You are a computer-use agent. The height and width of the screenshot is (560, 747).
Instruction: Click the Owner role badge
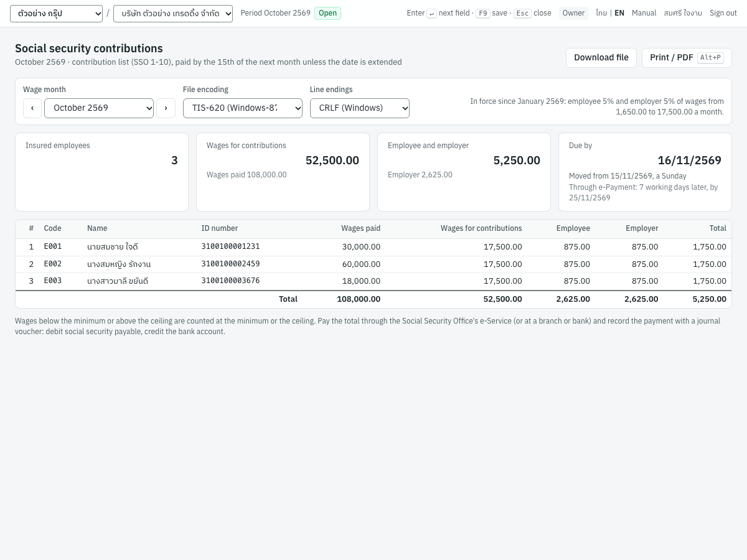(x=573, y=13)
